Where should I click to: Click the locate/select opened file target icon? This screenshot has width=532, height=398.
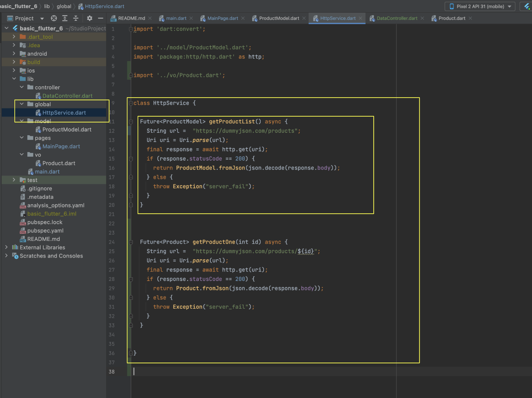[x=54, y=18]
